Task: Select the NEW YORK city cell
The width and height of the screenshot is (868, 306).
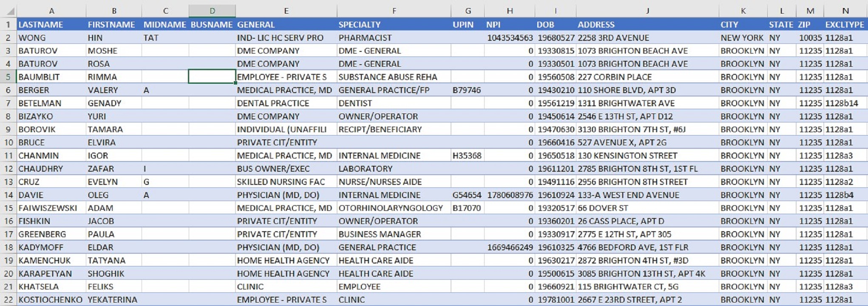Action: (742, 38)
